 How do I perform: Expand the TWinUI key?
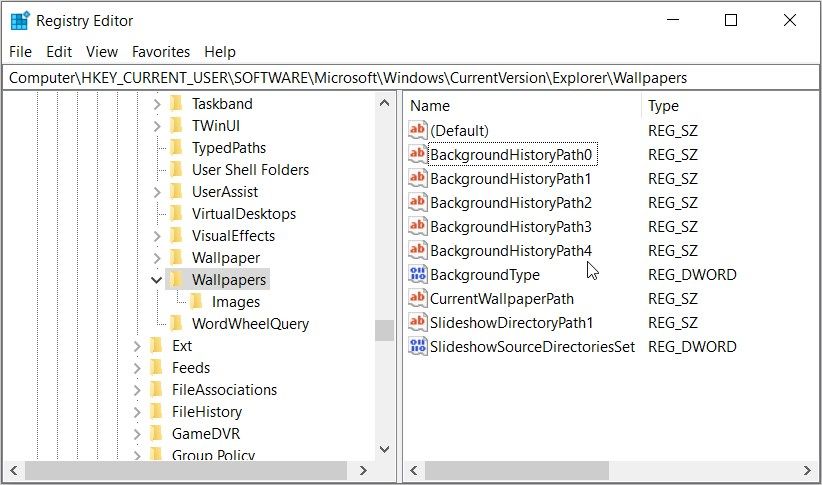157,126
